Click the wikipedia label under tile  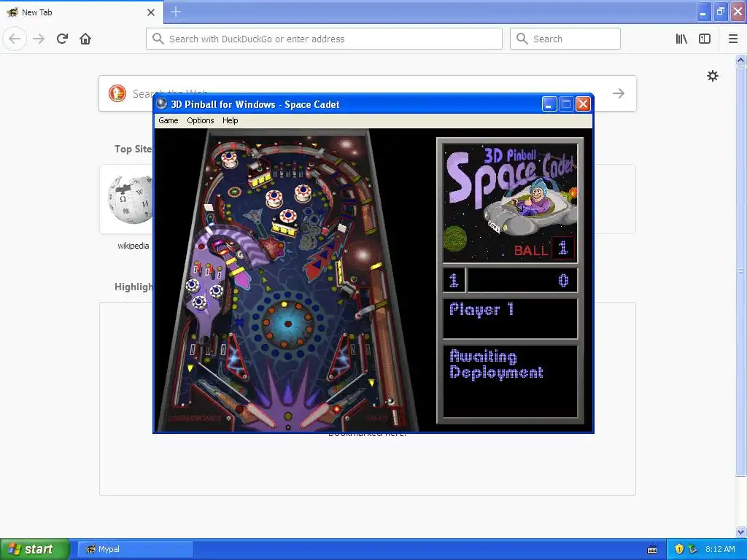coord(133,246)
